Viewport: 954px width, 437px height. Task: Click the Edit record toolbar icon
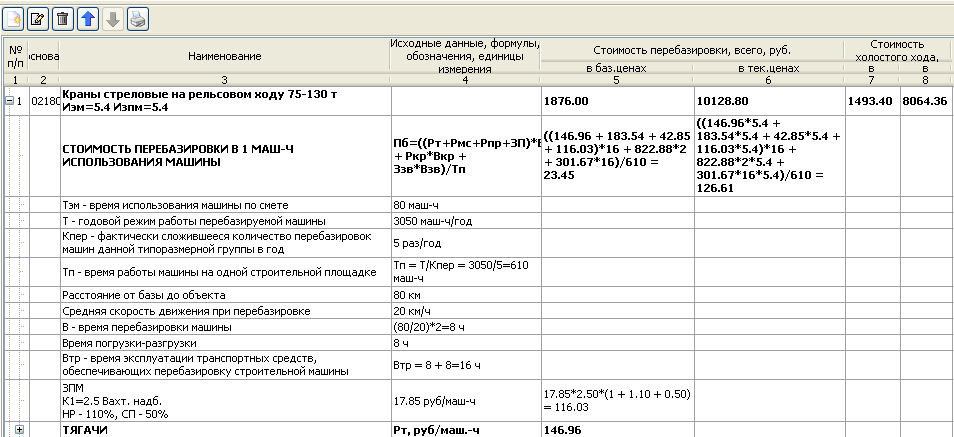(x=38, y=19)
